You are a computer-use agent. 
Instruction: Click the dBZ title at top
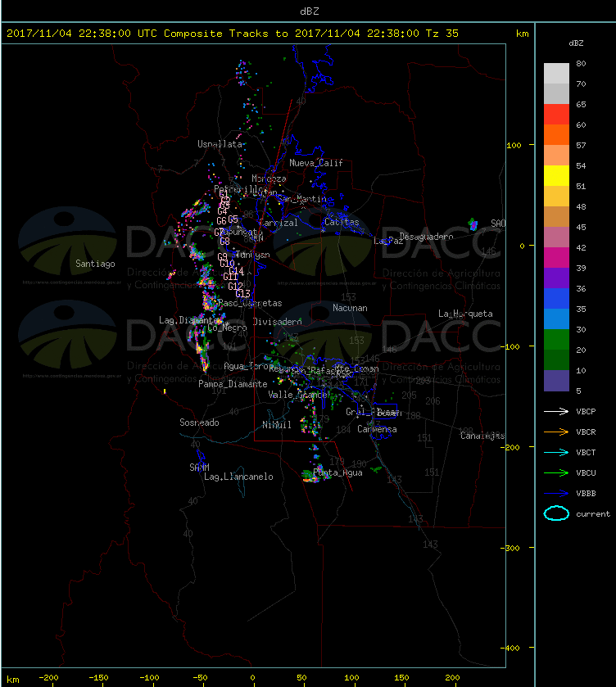tap(308, 11)
